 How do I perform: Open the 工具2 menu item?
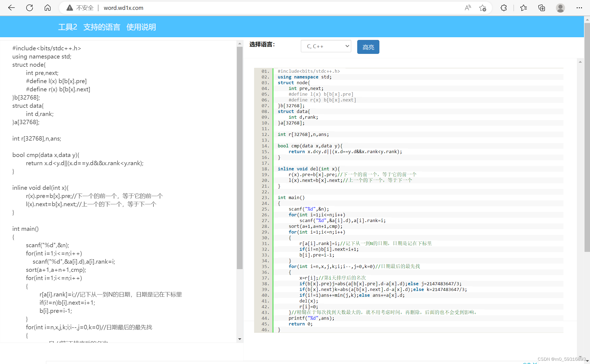68,27
